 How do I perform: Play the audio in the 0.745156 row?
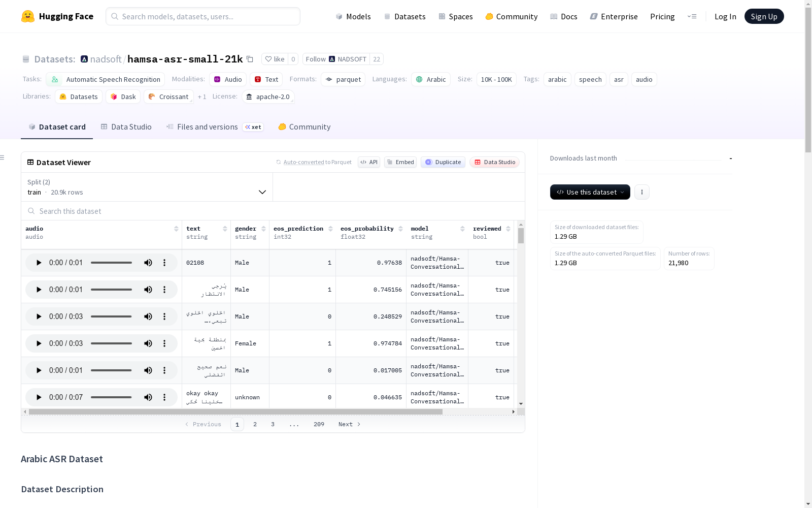(39, 290)
